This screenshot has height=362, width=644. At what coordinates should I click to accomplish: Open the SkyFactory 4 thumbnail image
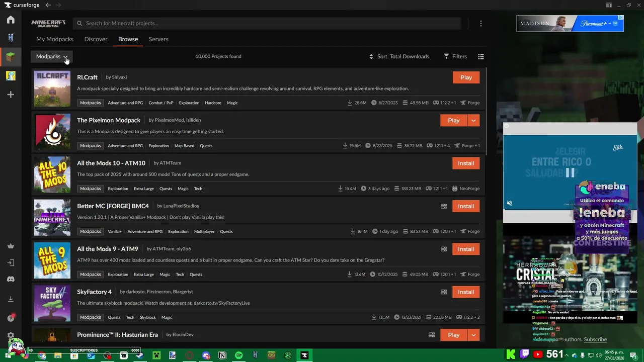tap(52, 304)
